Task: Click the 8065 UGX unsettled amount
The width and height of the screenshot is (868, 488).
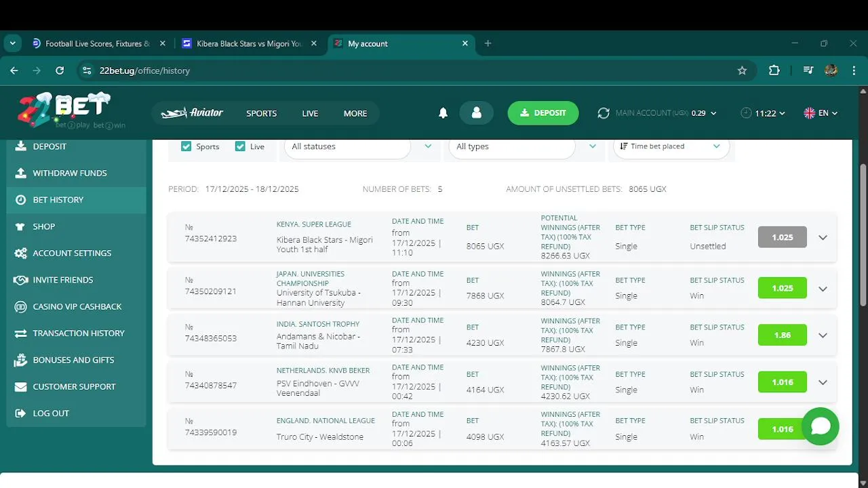Action: (648, 189)
